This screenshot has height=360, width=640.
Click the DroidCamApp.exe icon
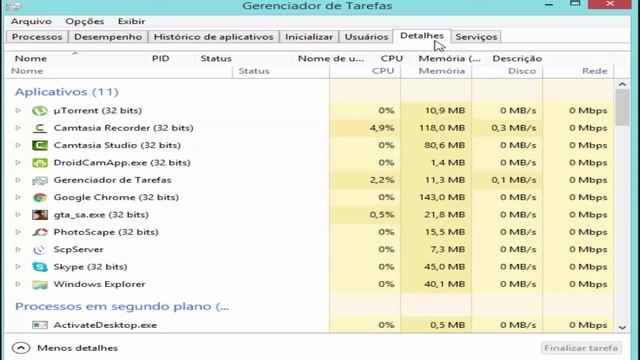(x=40, y=163)
